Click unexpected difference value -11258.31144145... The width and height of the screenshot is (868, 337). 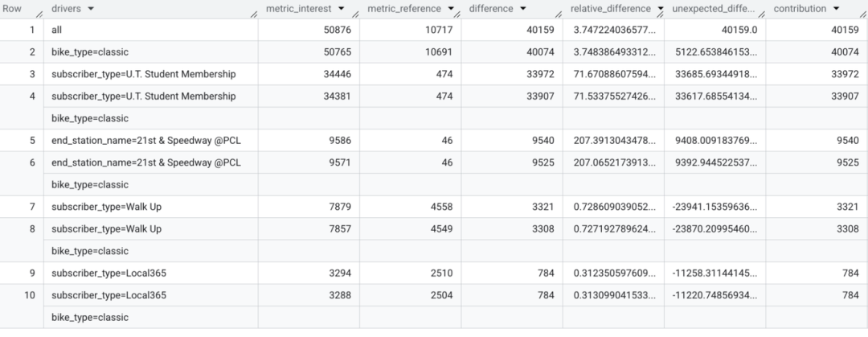click(714, 273)
